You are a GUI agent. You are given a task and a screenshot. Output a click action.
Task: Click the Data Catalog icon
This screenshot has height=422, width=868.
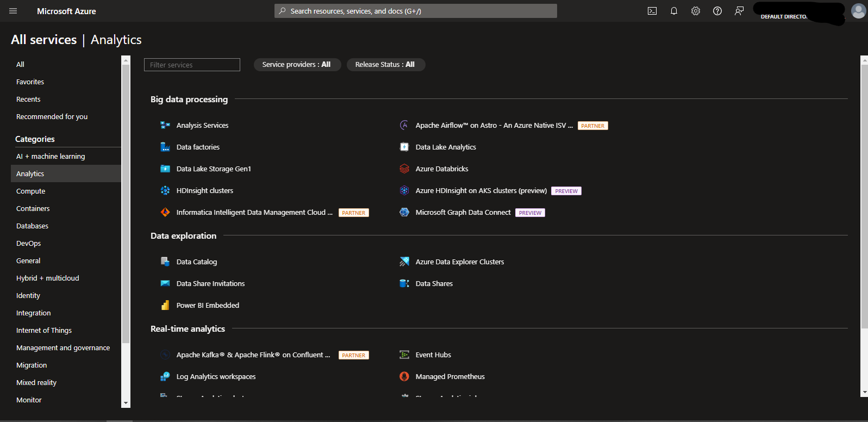pyautogui.click(x=165, y=262)
